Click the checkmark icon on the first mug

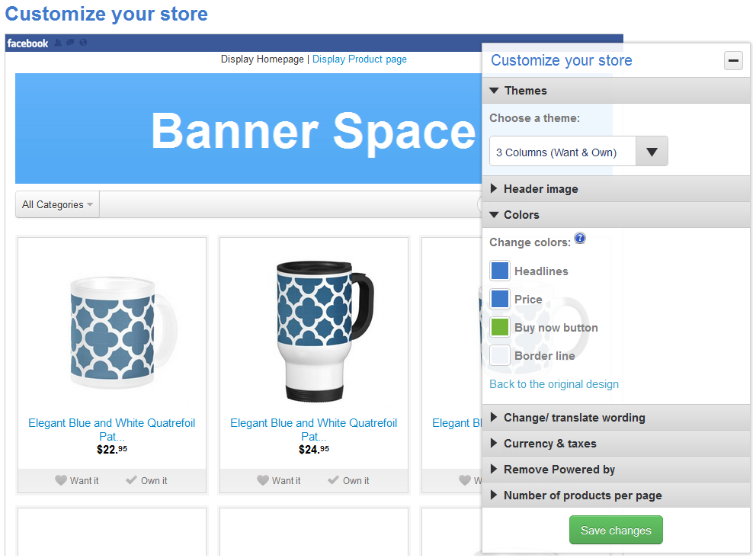[132, 480]
